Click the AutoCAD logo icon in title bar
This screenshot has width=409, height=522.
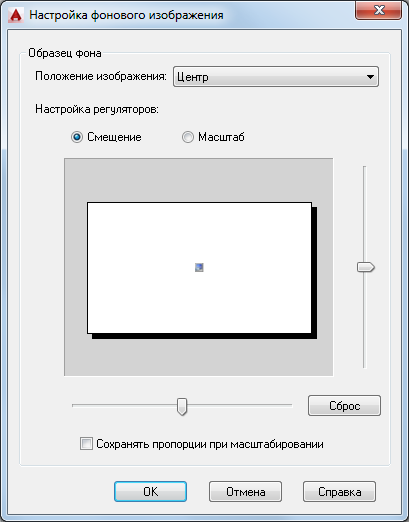[x=16, y=15]
